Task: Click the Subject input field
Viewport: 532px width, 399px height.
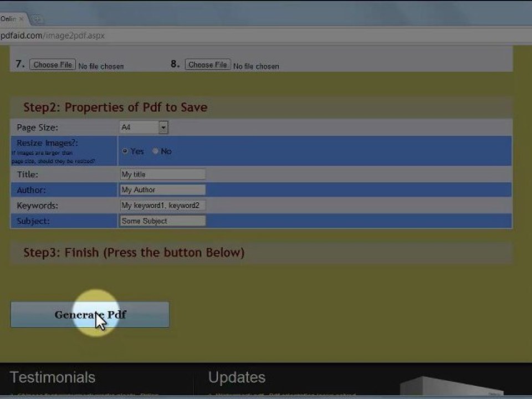Action: coord(163,221)
